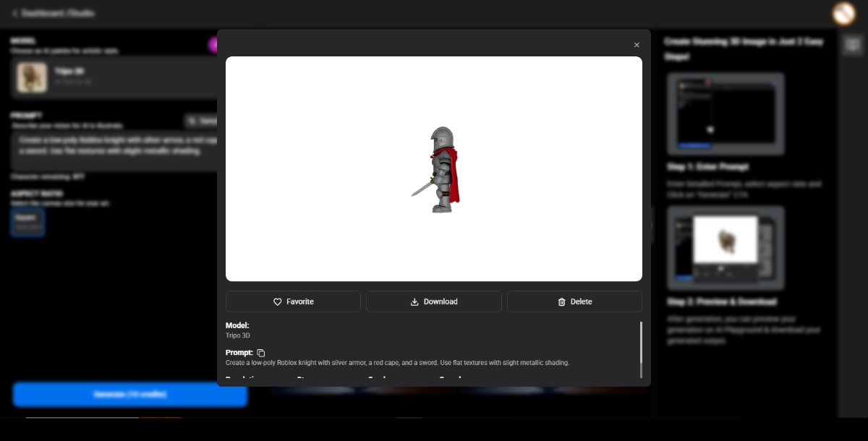Click the Generate (10 credits) button
The image size is (868, 441).
(129, 395)
